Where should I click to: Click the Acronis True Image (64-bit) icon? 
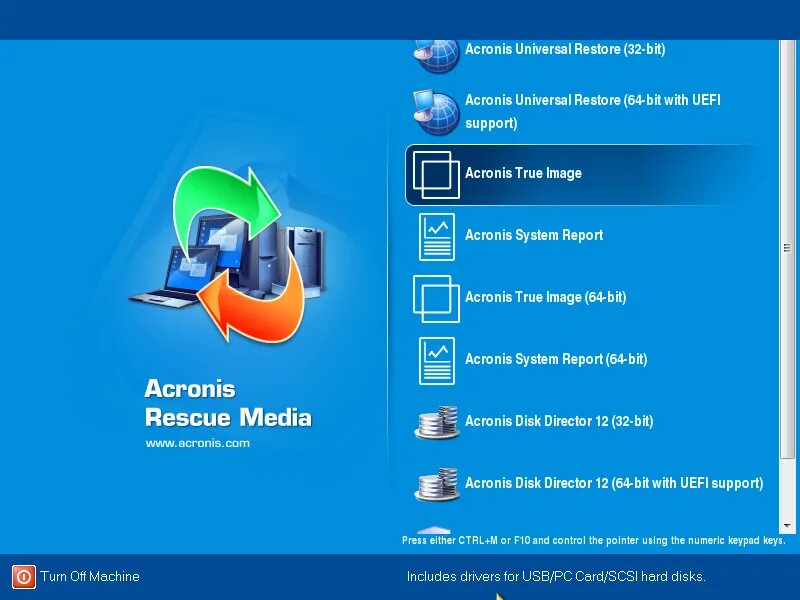436,299
